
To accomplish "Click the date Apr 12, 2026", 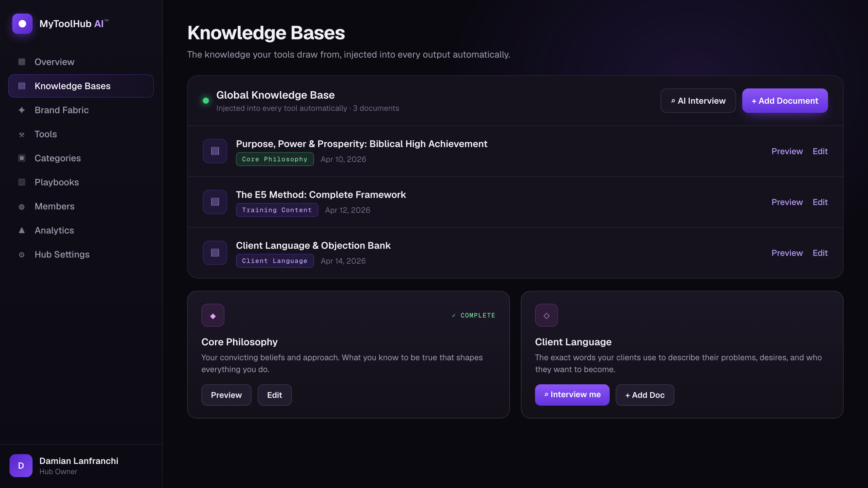I will tap(348, 210).
